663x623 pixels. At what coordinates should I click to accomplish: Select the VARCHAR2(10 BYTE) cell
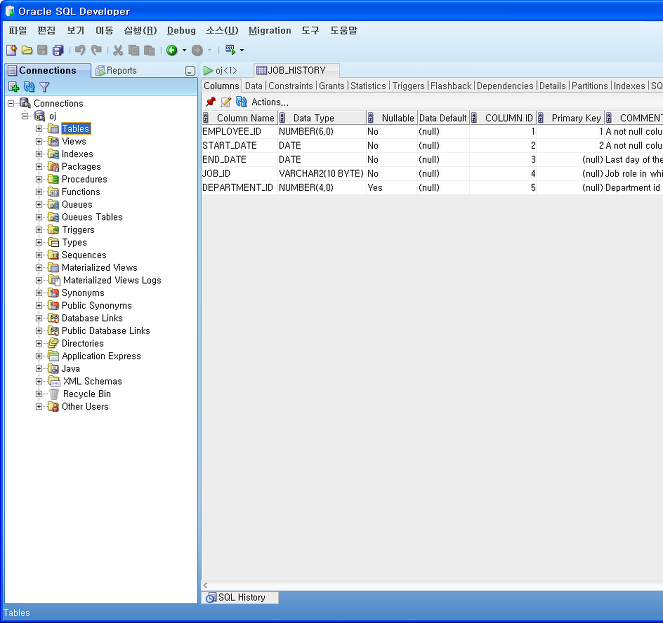pyautogui.click(x=322, y=173)
